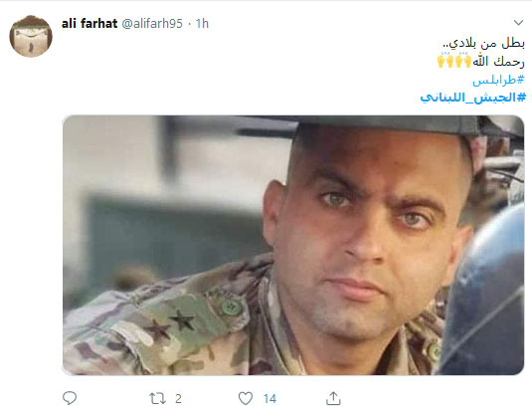532x416 pixels.
Task: View the soldier photo in full size
Action: coord(293,245)
